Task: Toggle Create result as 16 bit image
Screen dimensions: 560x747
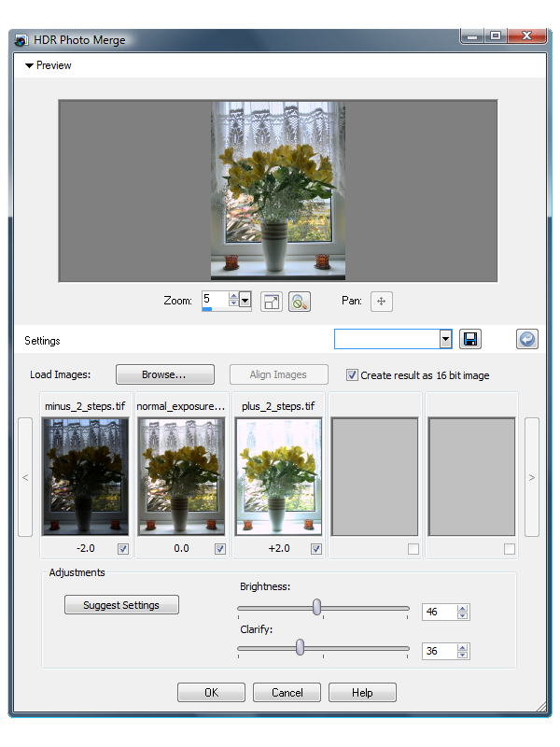Action: [352, 375]
